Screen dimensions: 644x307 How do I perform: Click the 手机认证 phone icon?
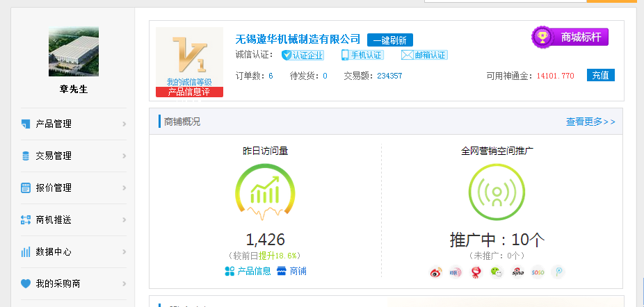tap(345, 55)
